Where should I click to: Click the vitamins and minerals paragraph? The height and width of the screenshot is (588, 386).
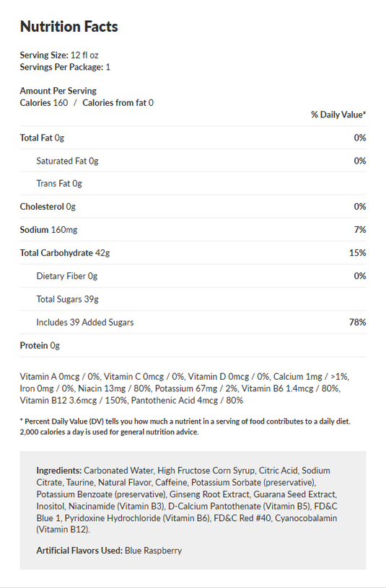pos(185,388)
